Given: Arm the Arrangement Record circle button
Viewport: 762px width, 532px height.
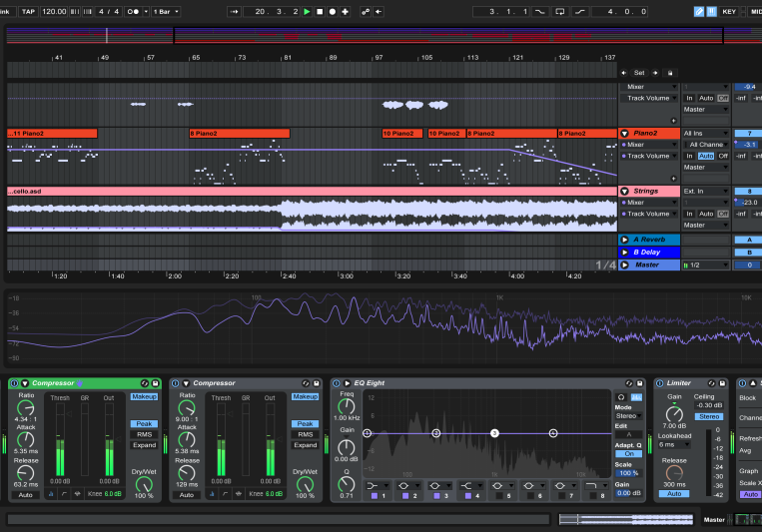Looking at the screenshot, I should [x=332, y=12].
